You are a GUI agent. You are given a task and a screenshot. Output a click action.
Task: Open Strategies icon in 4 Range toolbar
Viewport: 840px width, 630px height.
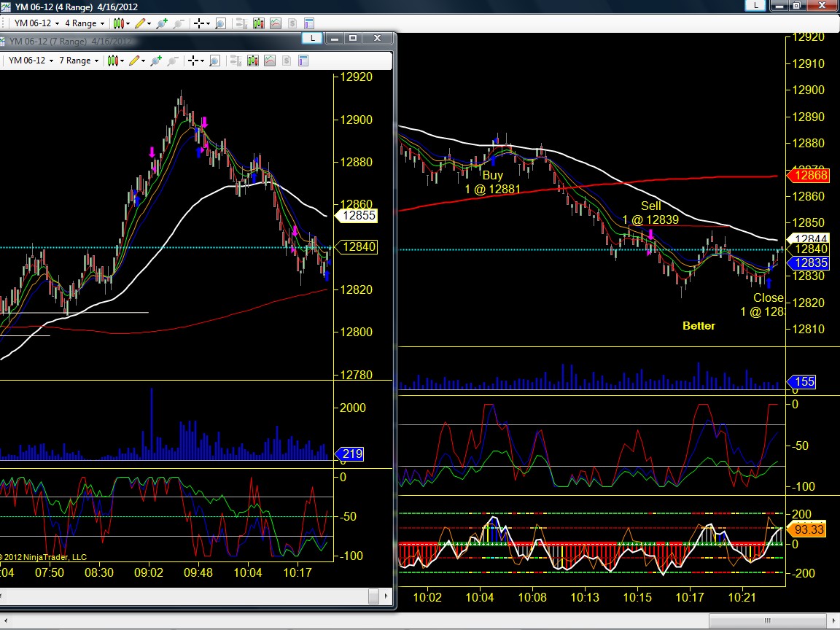point(292,23)
